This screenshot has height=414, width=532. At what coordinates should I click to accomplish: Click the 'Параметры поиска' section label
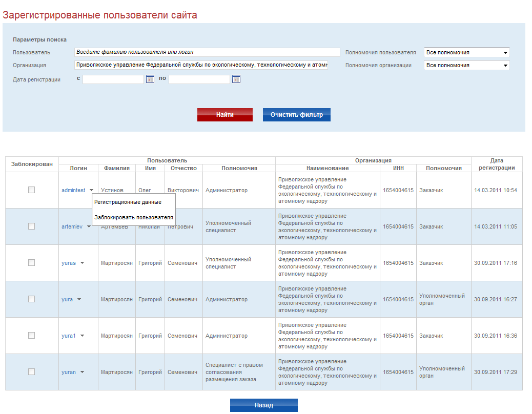point(39,39)
